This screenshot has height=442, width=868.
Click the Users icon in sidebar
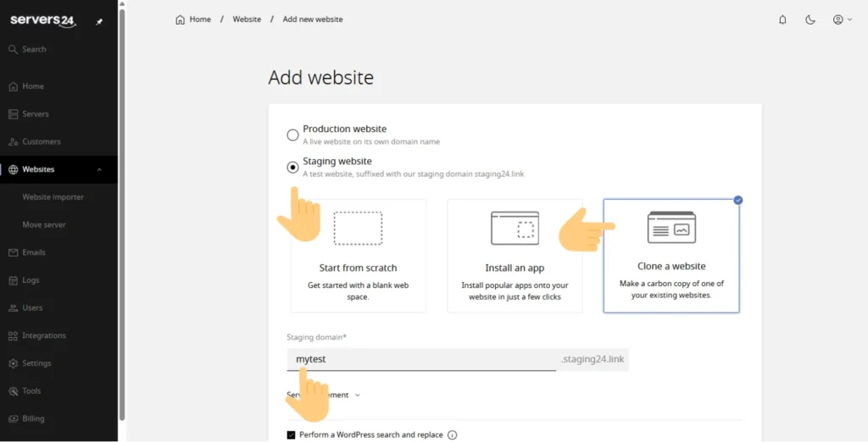(14, 307)
